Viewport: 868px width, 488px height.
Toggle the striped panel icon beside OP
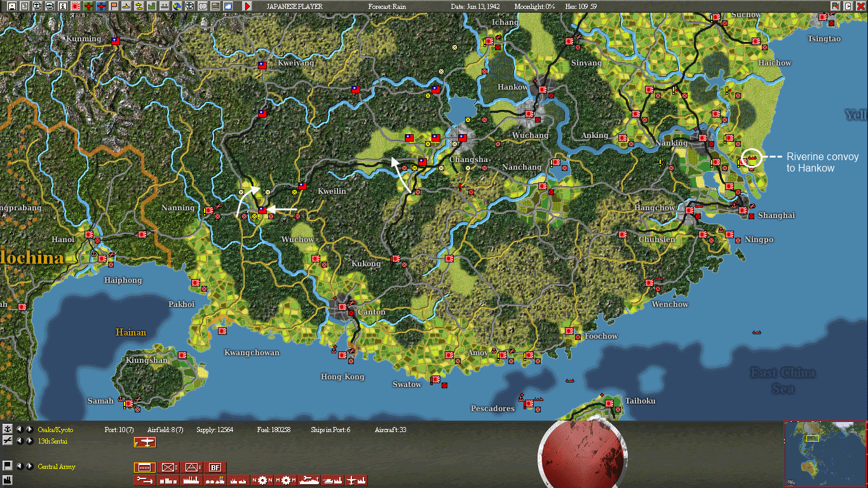click(215, 6)
